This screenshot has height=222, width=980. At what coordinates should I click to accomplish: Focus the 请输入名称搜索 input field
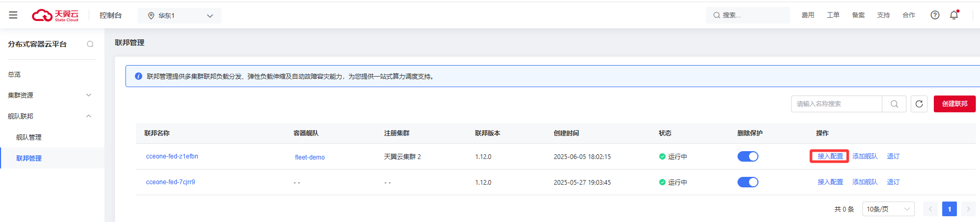(837, 104)
